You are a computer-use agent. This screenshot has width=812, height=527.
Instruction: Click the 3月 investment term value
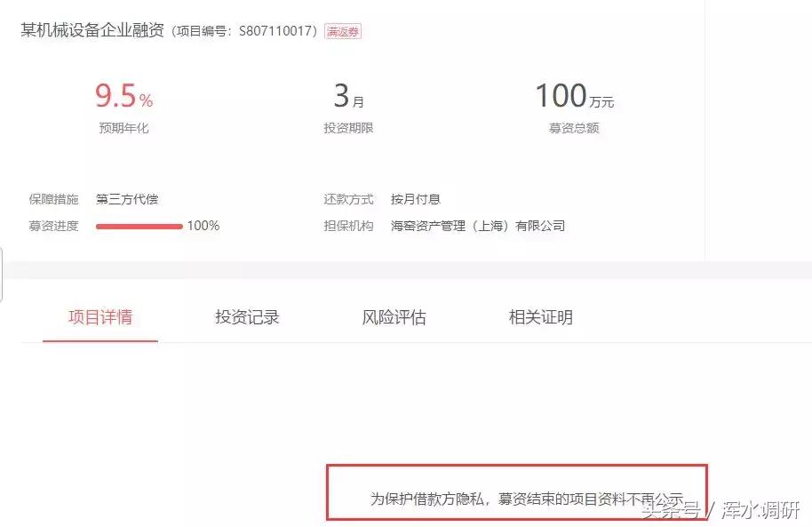tap(348, 96)
